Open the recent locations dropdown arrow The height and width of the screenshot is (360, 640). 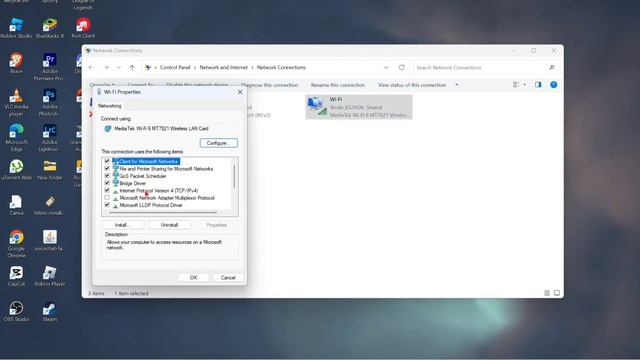coord(119,67)
